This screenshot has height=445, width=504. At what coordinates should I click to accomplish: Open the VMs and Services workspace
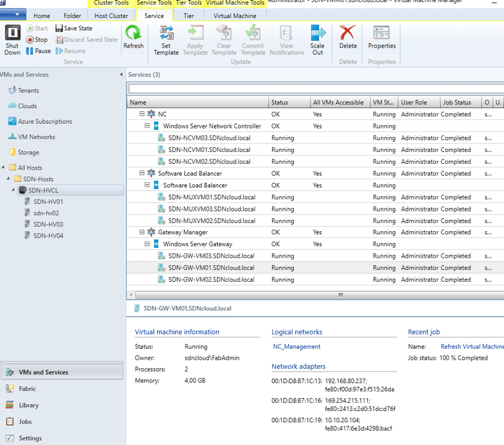coord(62,372)
